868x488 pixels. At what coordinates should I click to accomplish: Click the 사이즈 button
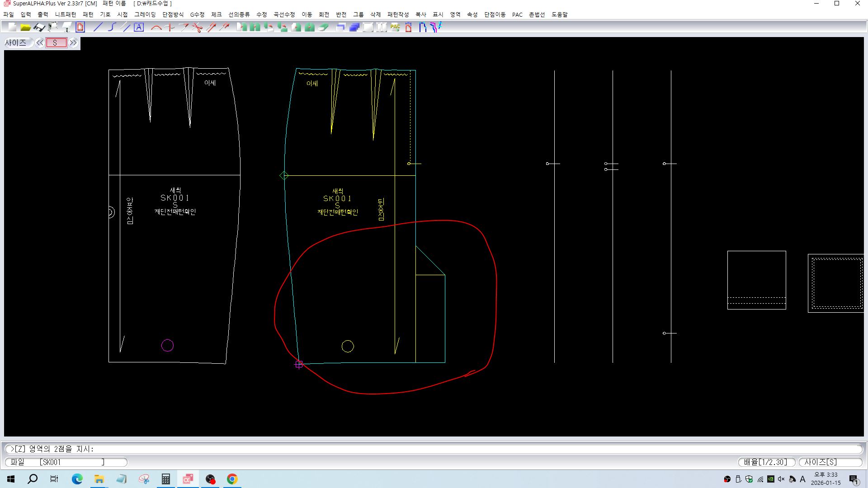tap(16, 43)
